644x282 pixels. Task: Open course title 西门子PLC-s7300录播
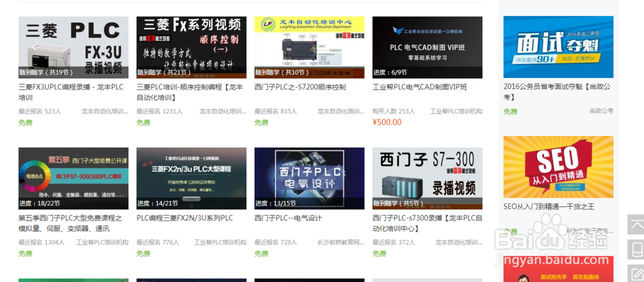427,223
